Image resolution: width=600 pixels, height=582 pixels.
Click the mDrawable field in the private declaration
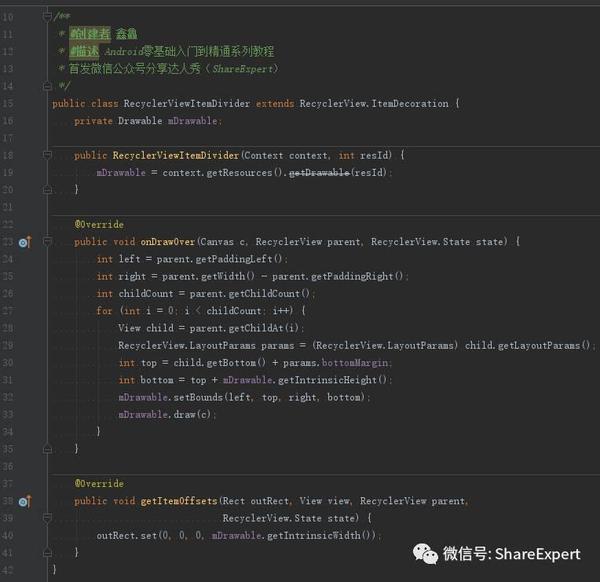192,121
